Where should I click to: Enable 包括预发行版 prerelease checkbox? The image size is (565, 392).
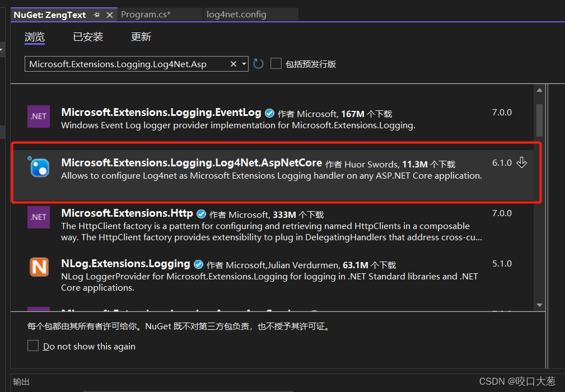276,64
